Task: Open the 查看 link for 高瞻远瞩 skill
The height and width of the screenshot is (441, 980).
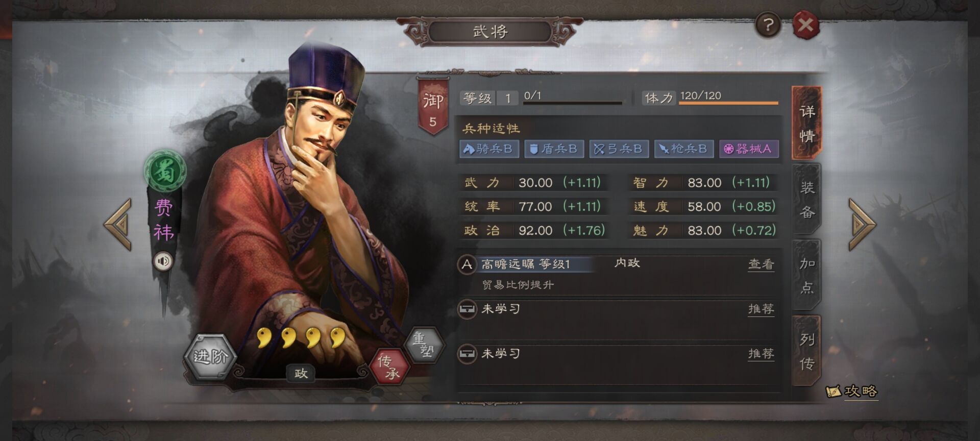Action: tap(761, 264)
